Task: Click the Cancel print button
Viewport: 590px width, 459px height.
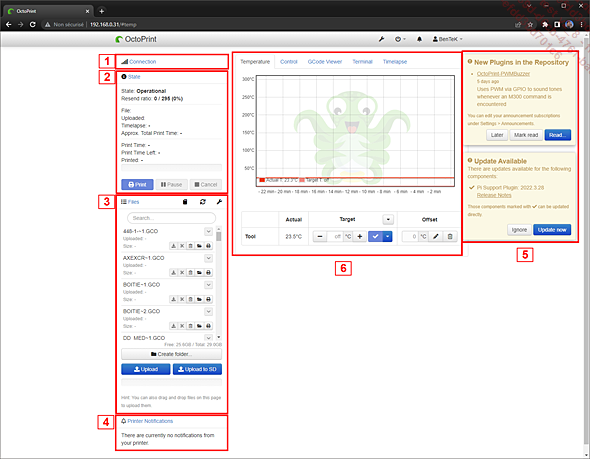Action: (x=206, y=184)
